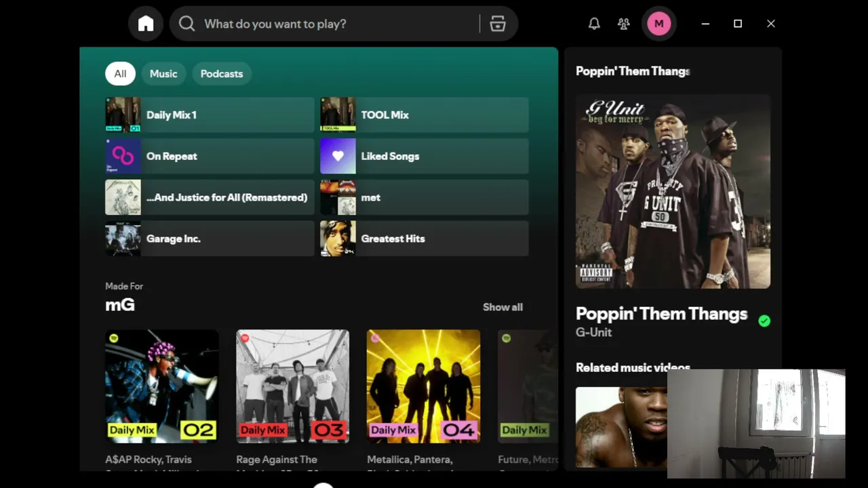Screen dimensions: 868x488
Task: Open the On Repeat playlist shortcut
Action: click(210, 157)
